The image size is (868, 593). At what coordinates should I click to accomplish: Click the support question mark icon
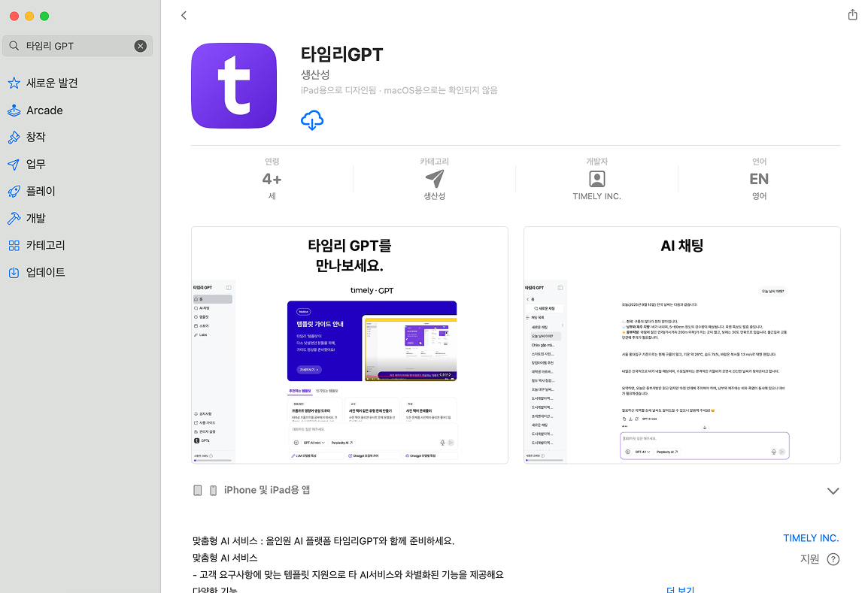[x=833, y=559]
